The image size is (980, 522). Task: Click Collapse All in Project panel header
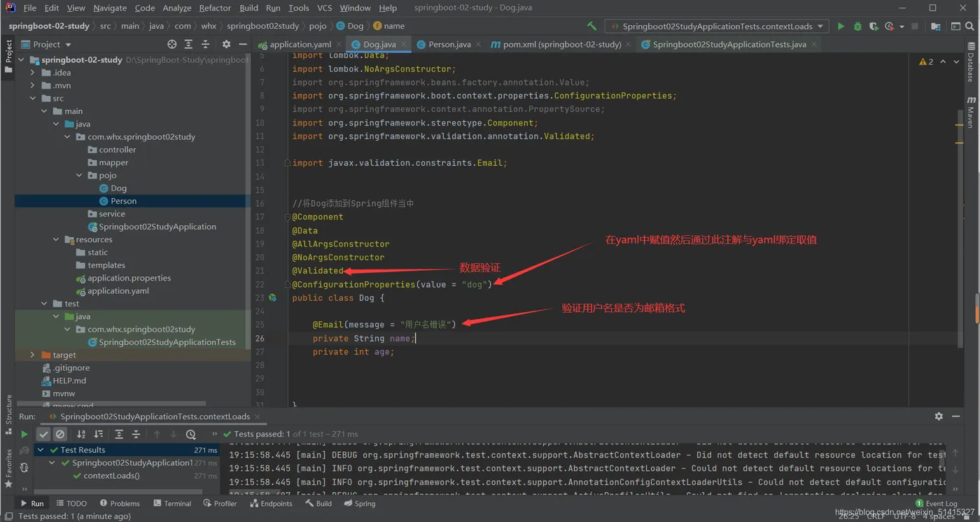[205, 44]
